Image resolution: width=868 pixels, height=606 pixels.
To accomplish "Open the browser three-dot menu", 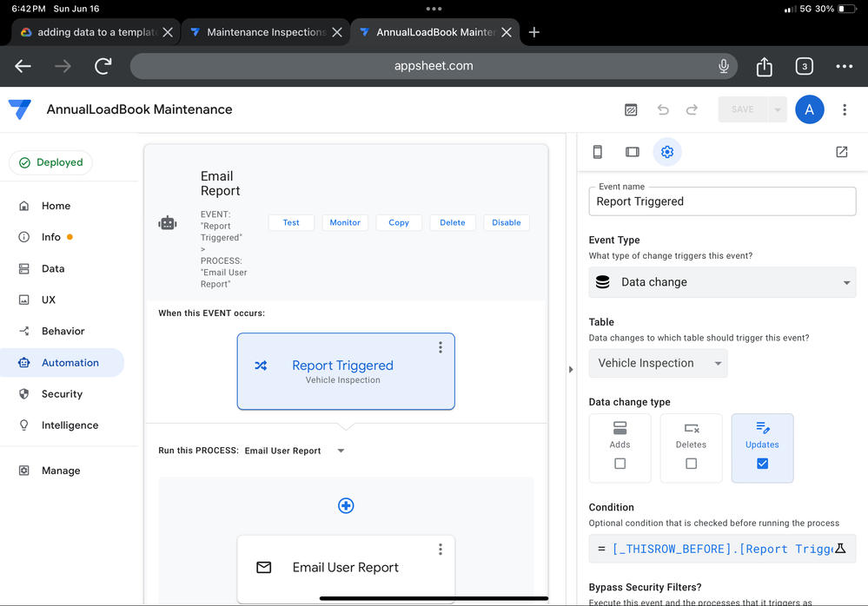I will 845,66.
